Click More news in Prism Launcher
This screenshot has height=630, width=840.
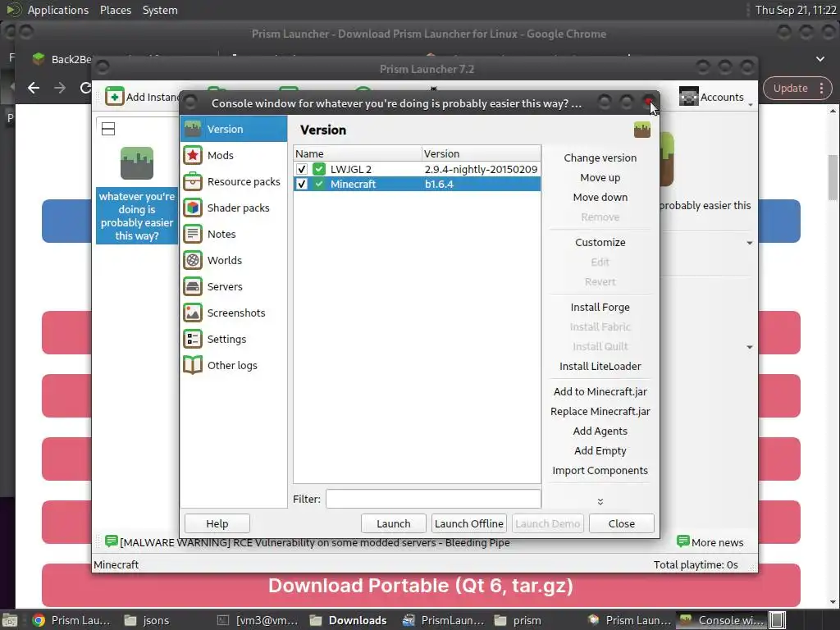point(710,542)
